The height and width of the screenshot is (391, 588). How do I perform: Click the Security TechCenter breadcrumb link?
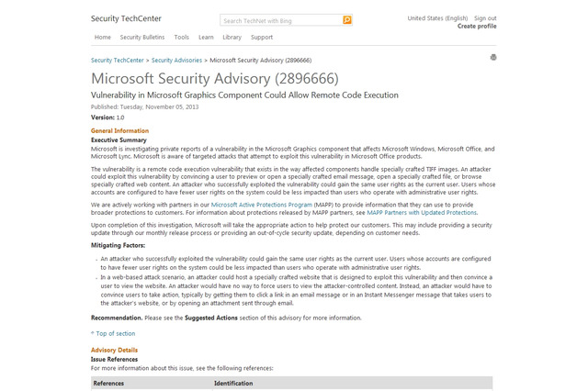pyautogui.click(x=119, y=60)
